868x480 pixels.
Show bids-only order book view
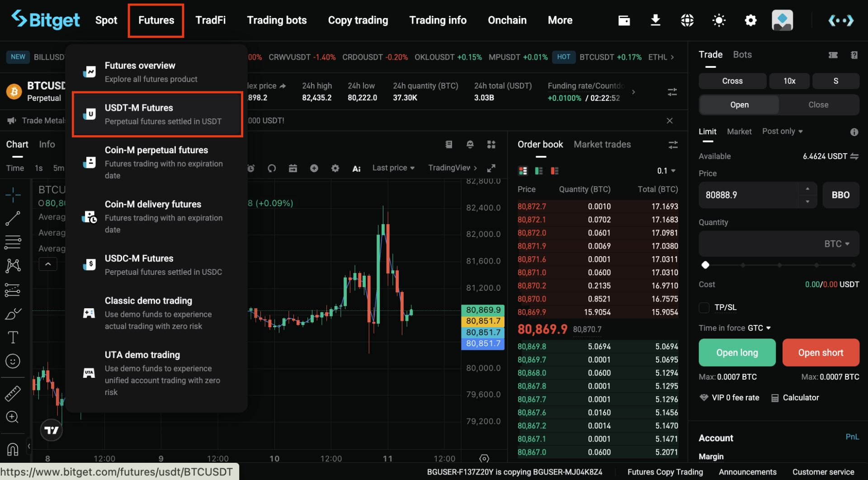[539, 171]
